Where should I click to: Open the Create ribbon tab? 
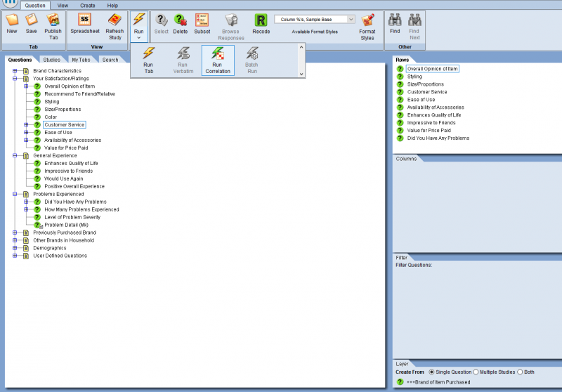87,6
